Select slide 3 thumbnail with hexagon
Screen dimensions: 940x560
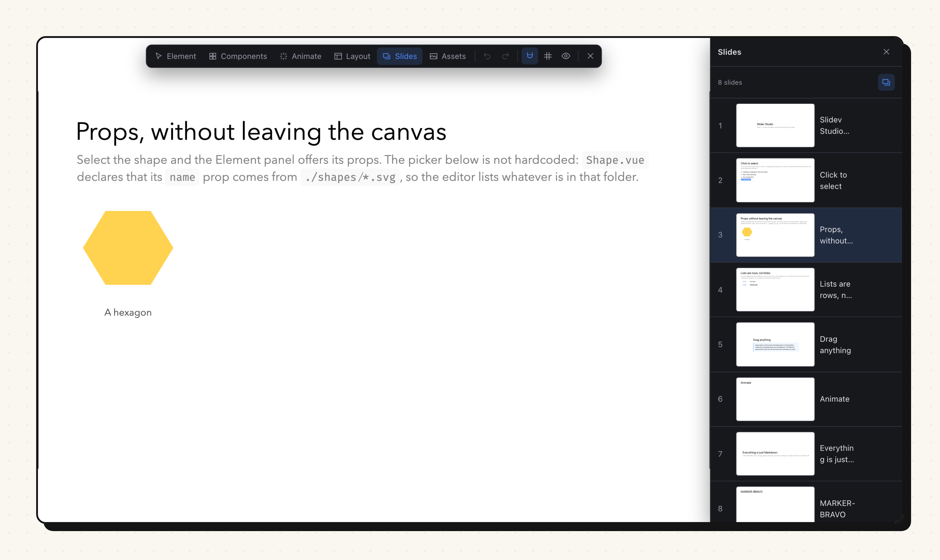click(x=775, y=235)
